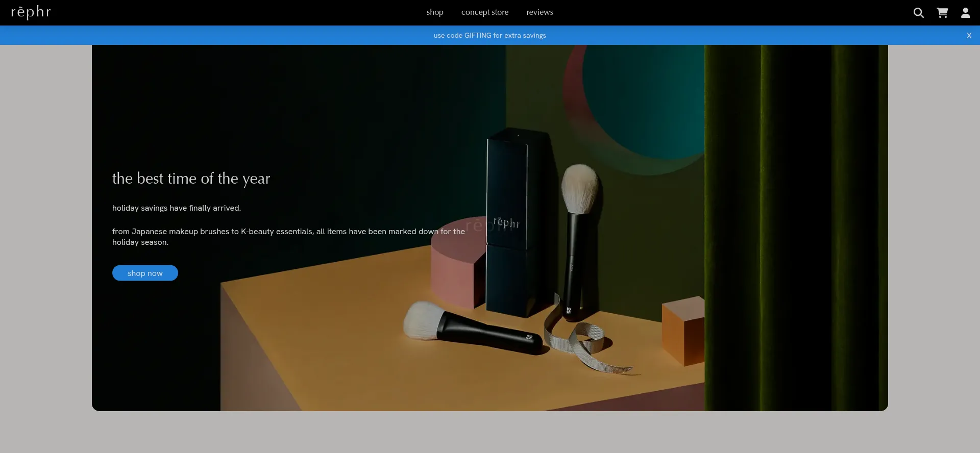Open the search icon in header
Viewport: 980px width, 453px height.
(918, 13)
